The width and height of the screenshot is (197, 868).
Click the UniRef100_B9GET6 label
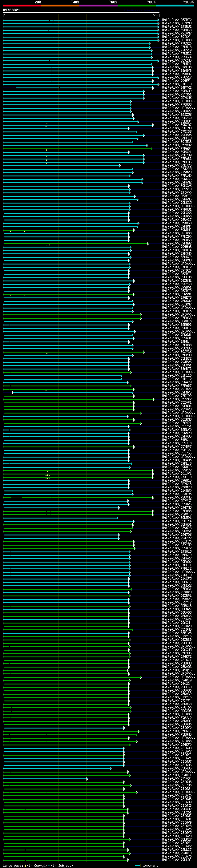click(177, 297)
